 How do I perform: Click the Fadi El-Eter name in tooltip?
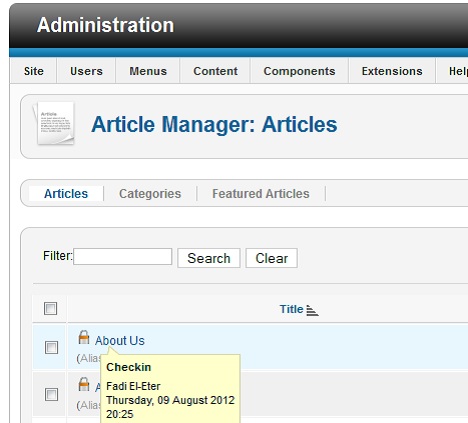(133, 386)
